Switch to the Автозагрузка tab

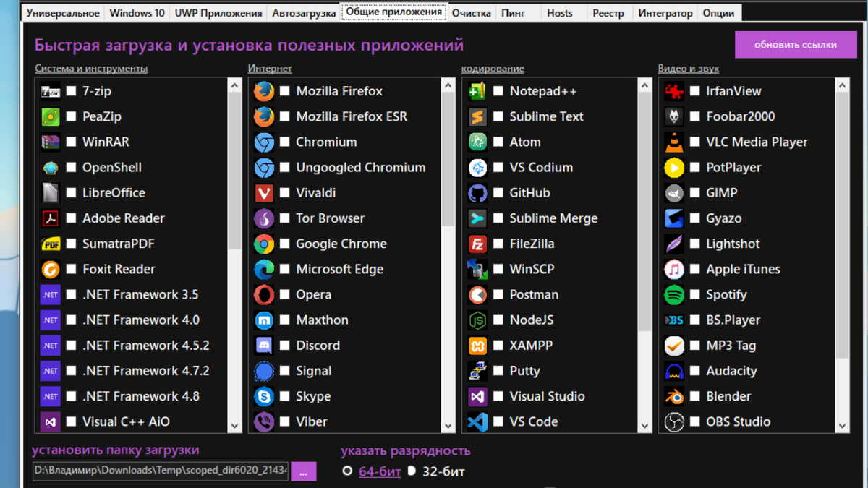[x=304, y=13]
